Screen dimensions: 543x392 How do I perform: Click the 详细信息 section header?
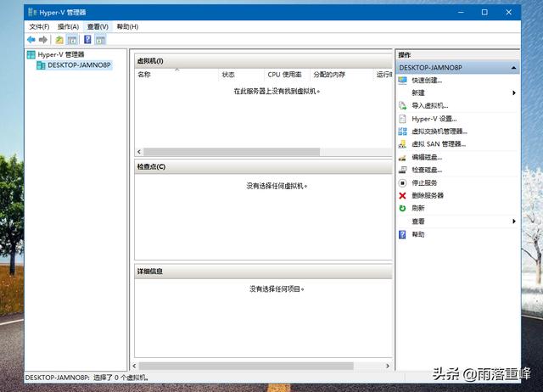[263, 272]
